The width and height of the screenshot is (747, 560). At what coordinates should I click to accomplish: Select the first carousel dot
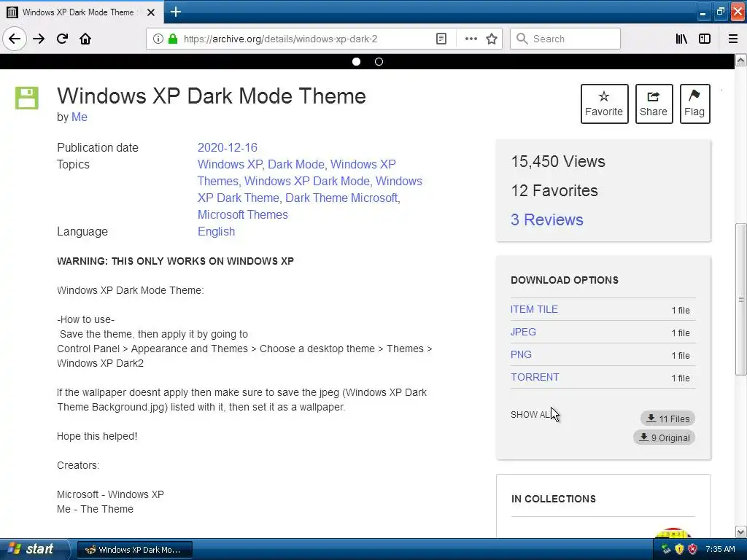pos(356,61)
